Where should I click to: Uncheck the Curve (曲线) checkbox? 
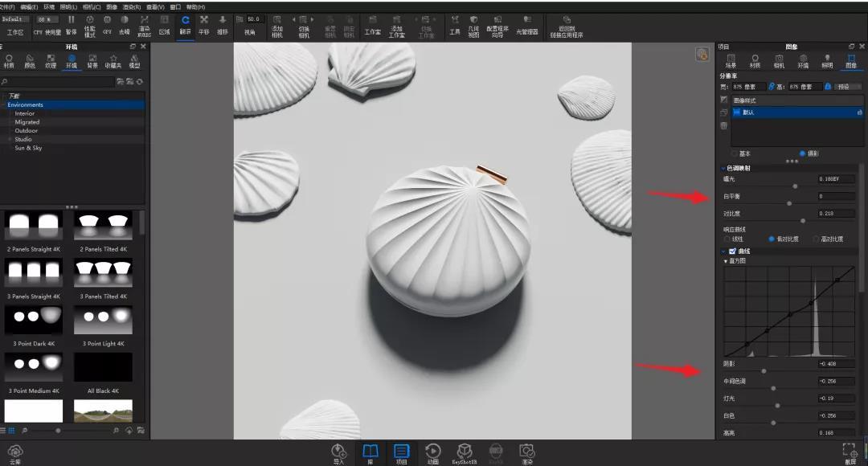(x=732, y=251)
